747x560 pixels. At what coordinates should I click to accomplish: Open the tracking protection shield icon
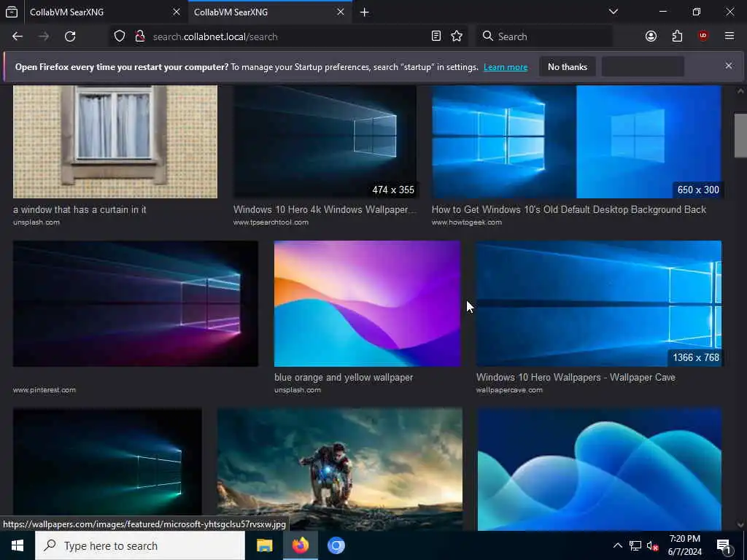(x=120, y=36)
